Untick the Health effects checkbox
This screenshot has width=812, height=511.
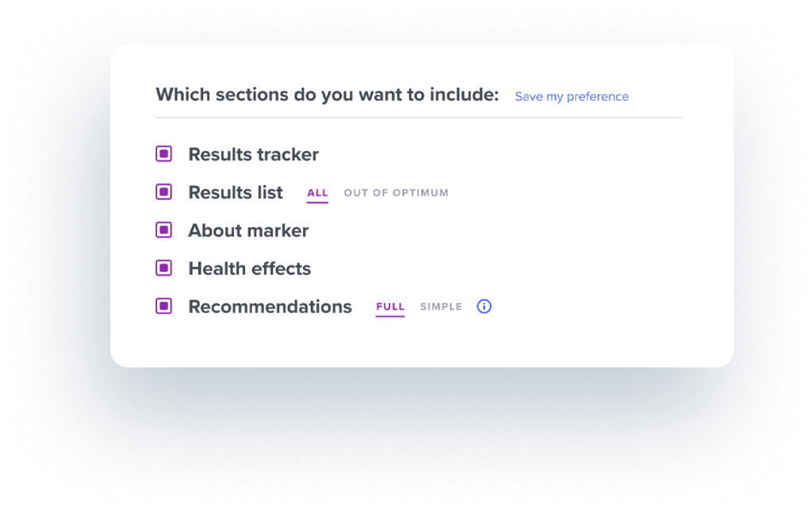pyautogui.click(x=163, y=268)
